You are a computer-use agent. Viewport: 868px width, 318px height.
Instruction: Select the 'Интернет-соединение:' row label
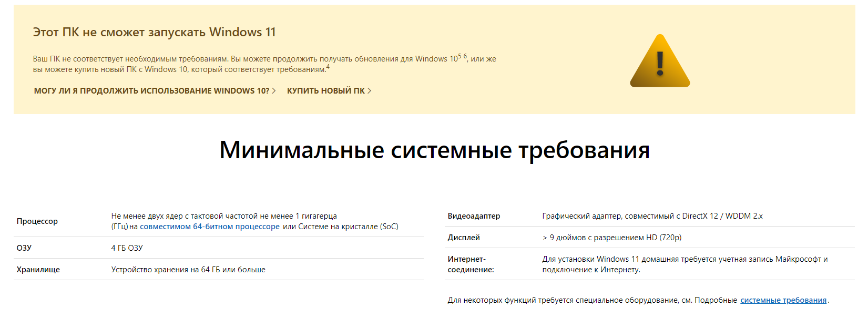click(x=471, y=264)
